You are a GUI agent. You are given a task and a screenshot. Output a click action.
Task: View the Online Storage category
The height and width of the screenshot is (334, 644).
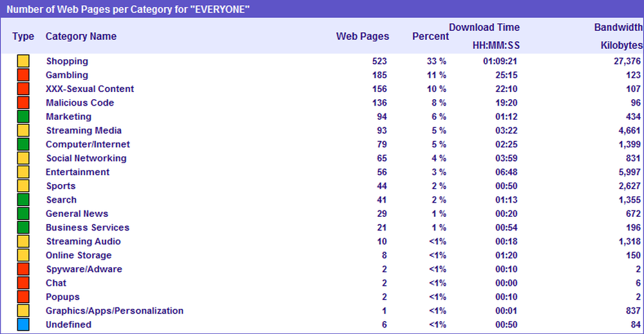(79, 255)
